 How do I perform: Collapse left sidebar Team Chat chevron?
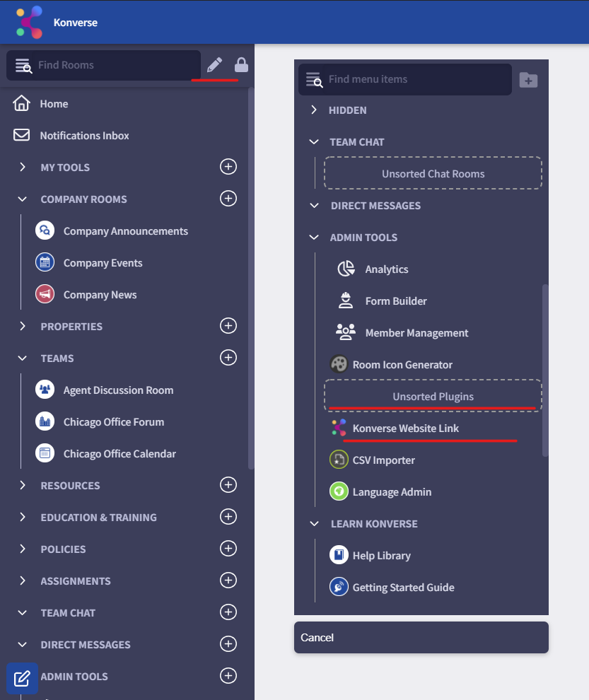click(23, 612)
